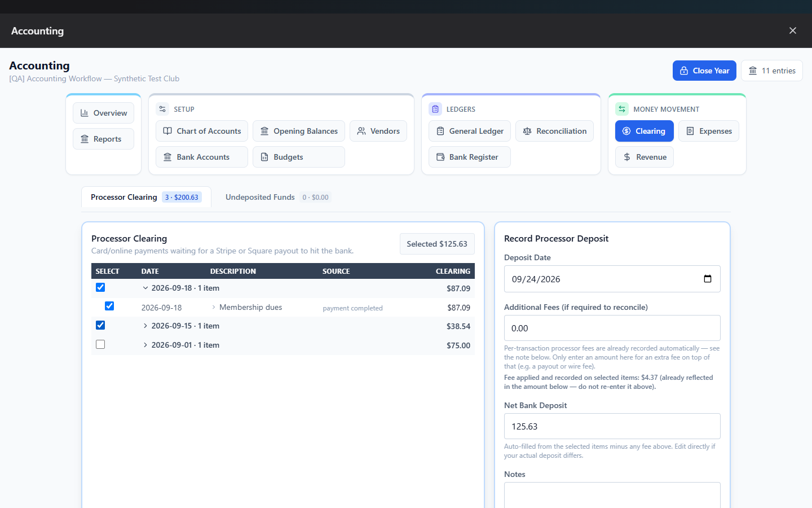Click the Net Bank Deposit field
The image size is (812, 508).
tap(612, 426)
